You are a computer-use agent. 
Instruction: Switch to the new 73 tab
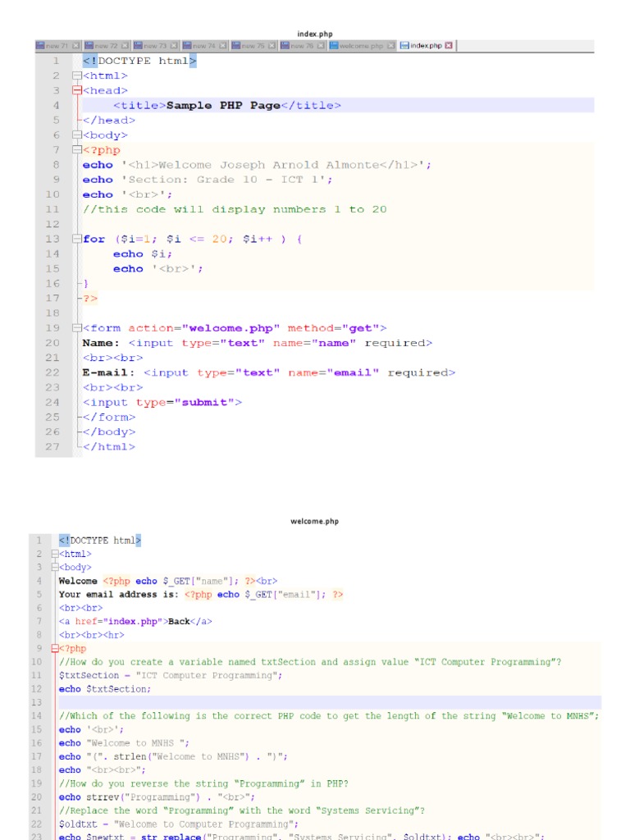(x=155, y=46)
